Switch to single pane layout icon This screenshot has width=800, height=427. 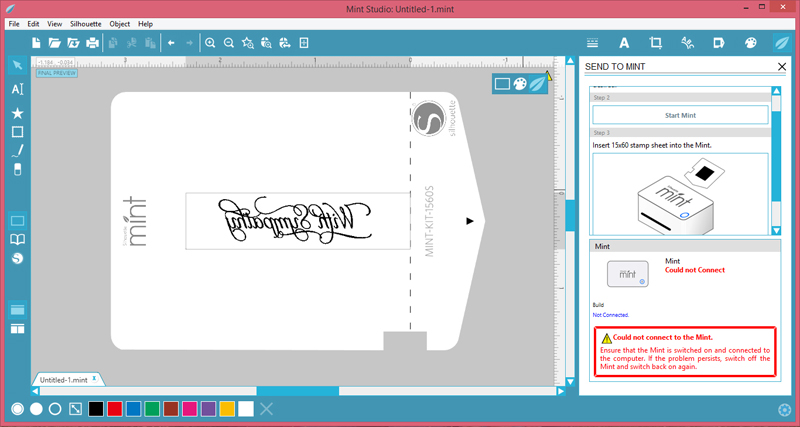click(17, 310)
